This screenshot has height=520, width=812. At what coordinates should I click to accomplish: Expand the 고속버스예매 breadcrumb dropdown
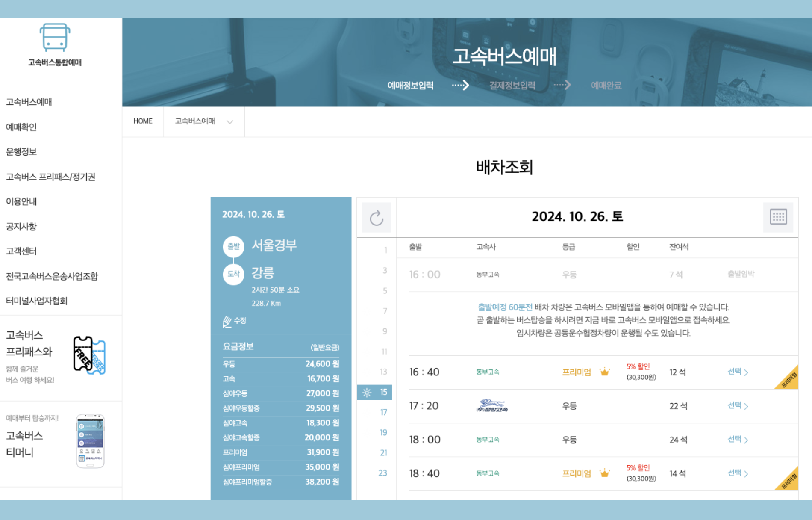[230, 121]
